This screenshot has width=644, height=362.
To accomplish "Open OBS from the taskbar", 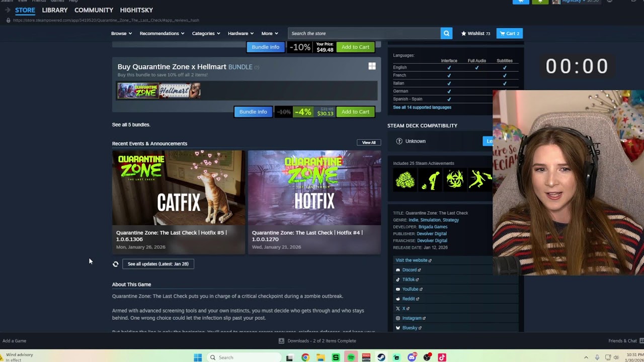I will click(427, 357).
